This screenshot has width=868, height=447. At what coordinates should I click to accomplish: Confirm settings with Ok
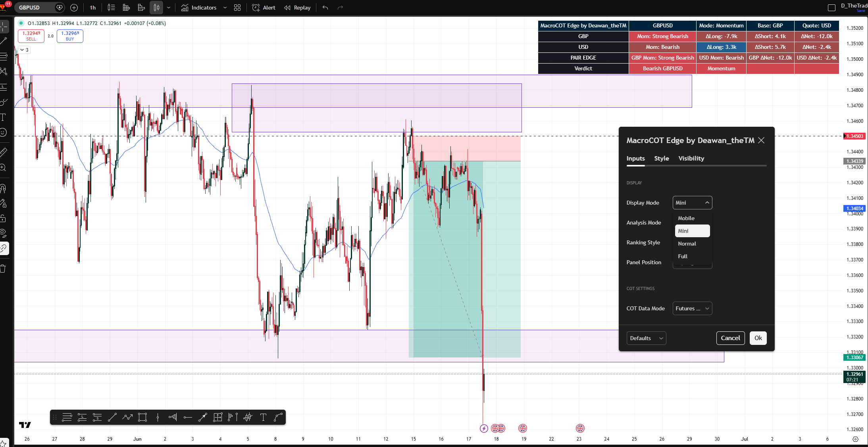758,338
